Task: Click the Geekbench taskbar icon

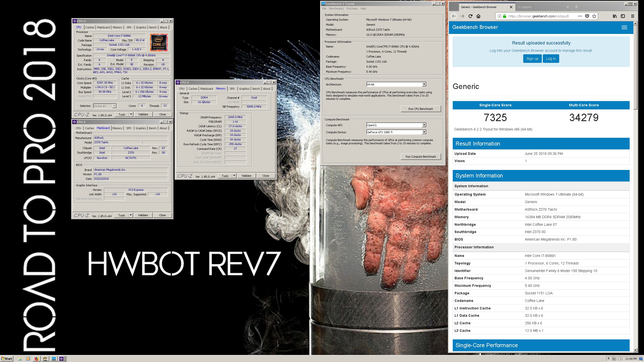Action: (54, 359)
